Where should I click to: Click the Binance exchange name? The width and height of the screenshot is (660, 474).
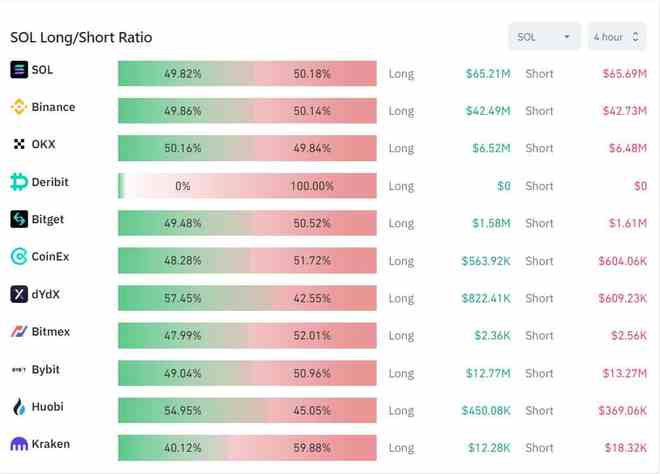53,107
